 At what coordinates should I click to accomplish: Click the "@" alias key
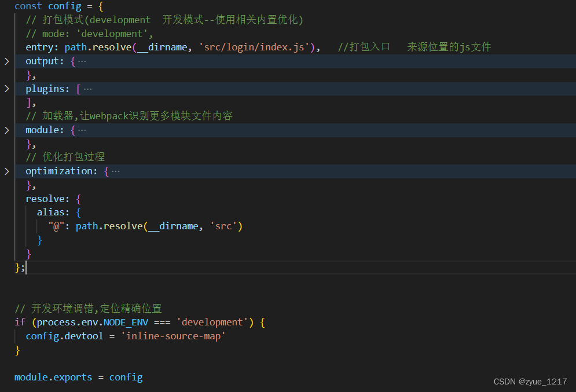click(56, 226)
